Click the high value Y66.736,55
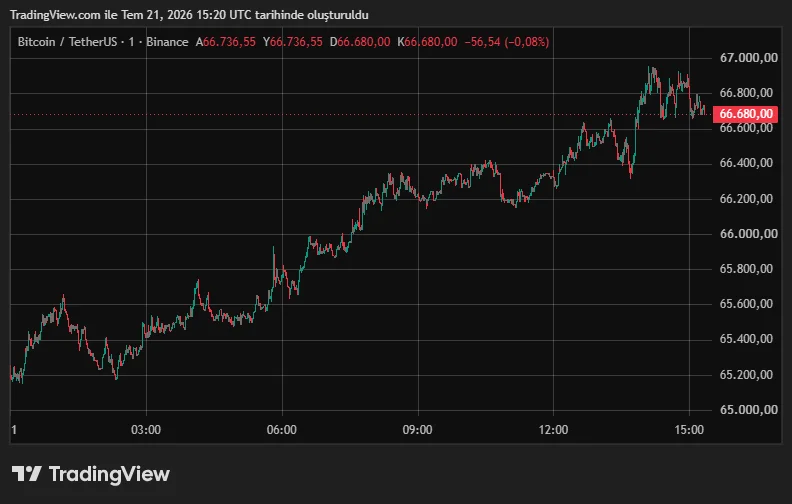 (292, 42)
